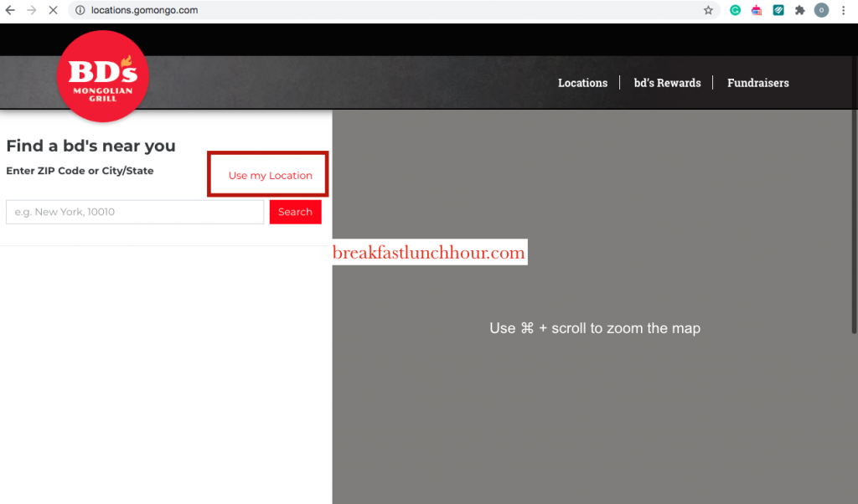Click the browser back arrow
Screen dimensions: 858x504
click(11, 11)
